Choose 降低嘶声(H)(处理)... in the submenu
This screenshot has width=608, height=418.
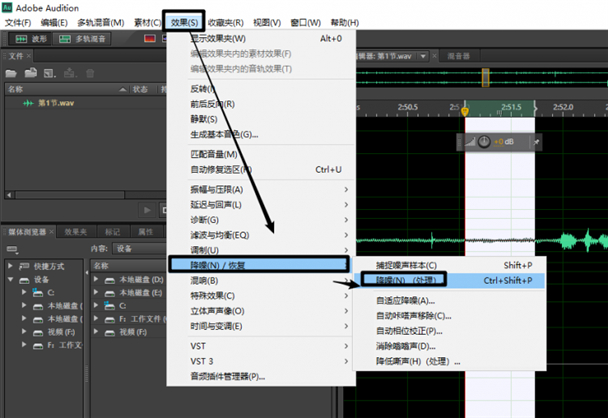click(x=449, y=361)
